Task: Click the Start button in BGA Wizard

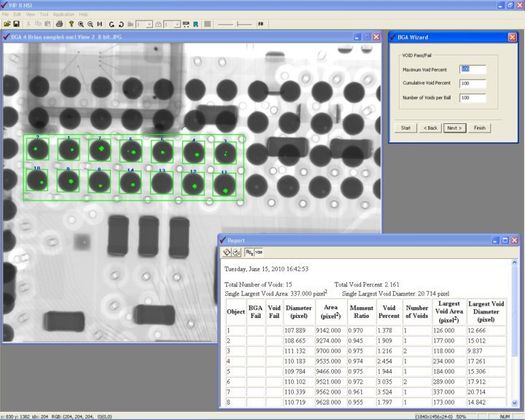Action: pyautogui.click(x=405, y=128)
